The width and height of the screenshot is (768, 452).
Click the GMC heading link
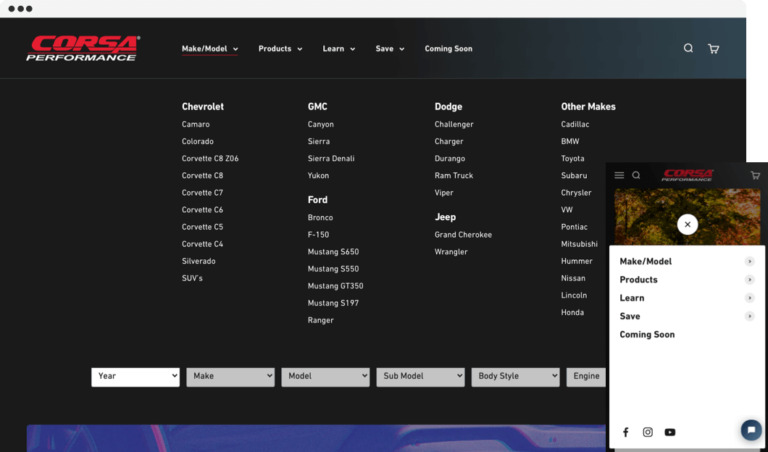(317, 106)
